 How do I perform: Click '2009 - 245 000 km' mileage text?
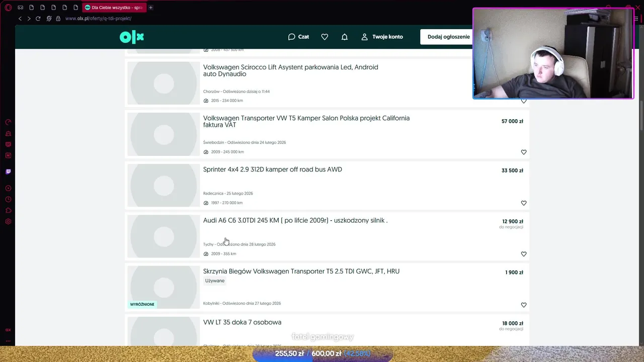227,152
